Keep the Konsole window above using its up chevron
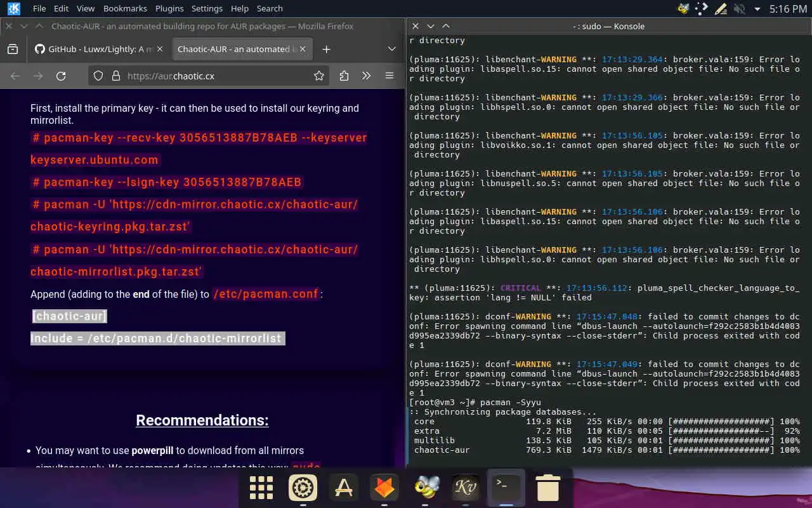This screenshot has width=812, height=508. (x=446, y=26)
